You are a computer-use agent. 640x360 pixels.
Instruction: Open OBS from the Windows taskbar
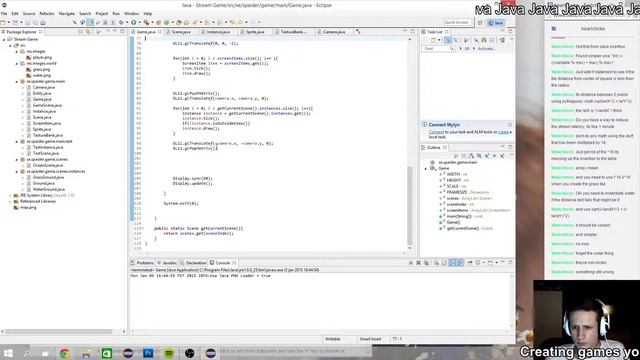pyautogui.click(x=190, y=353)
